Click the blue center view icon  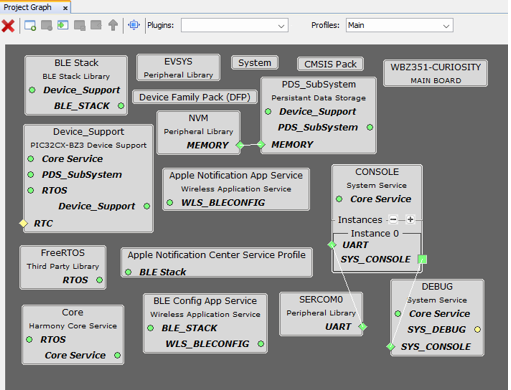134,25
